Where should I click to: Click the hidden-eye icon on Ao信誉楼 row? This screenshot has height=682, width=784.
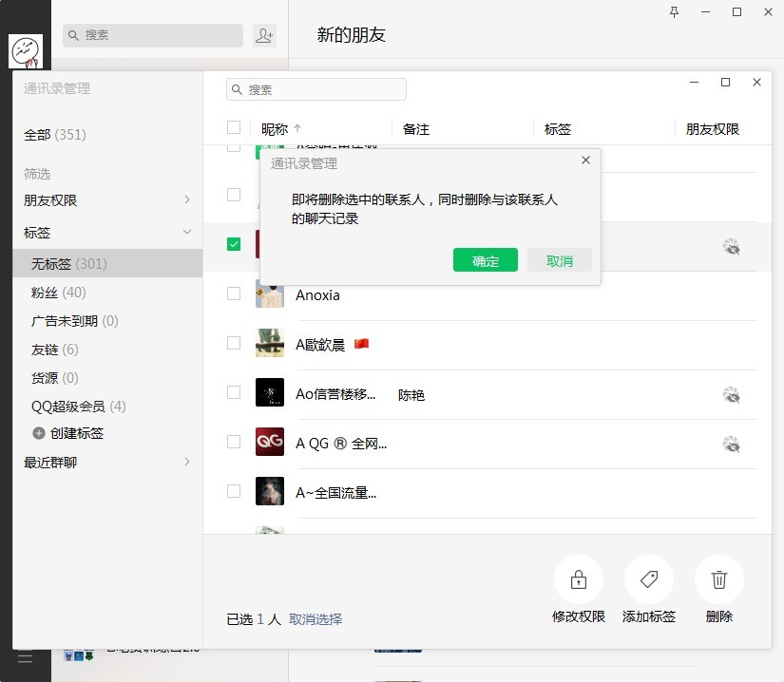click(731, 394)
